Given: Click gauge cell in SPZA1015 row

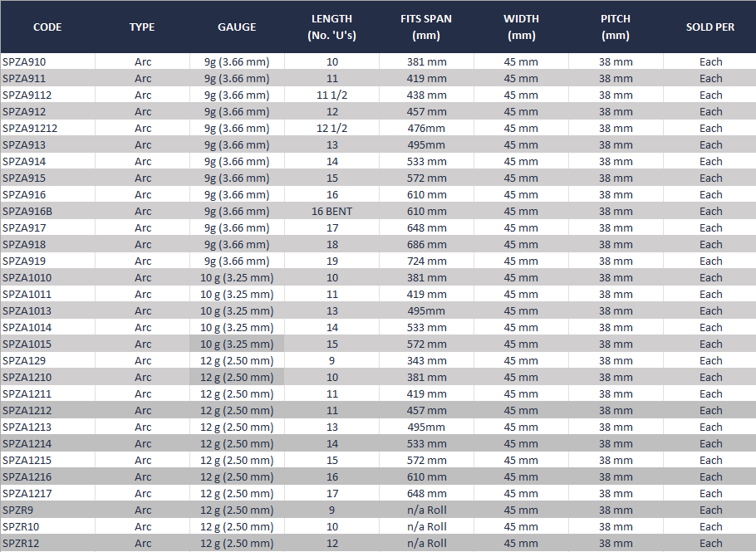Looking at the screenshot, I should click(237, 344).
